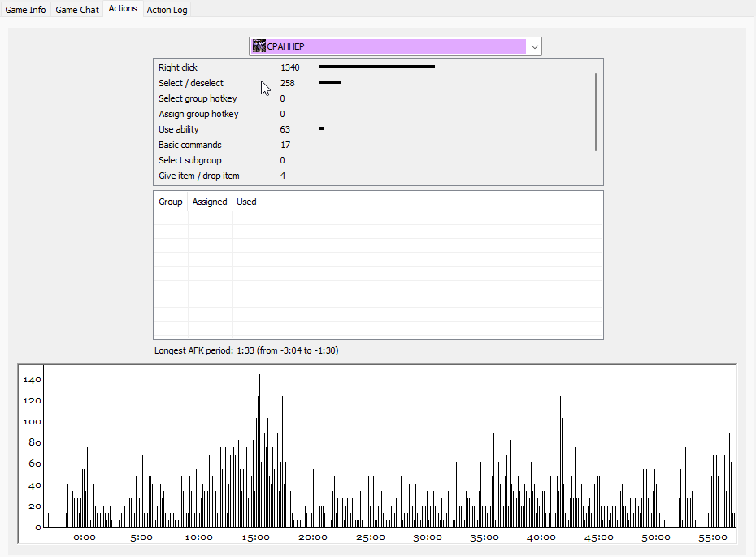The height and width of the screenshot is (557, 756).
Task: Click the actions list vertical scrollbar
Action: coord(596,112)
